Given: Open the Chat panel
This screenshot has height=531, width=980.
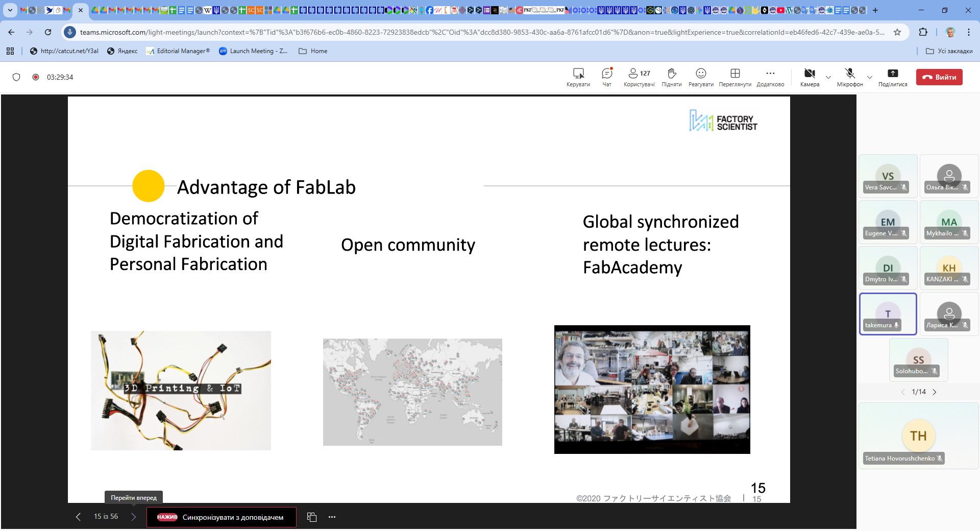Looking at the screenshot, I should (x=606, y=77).
